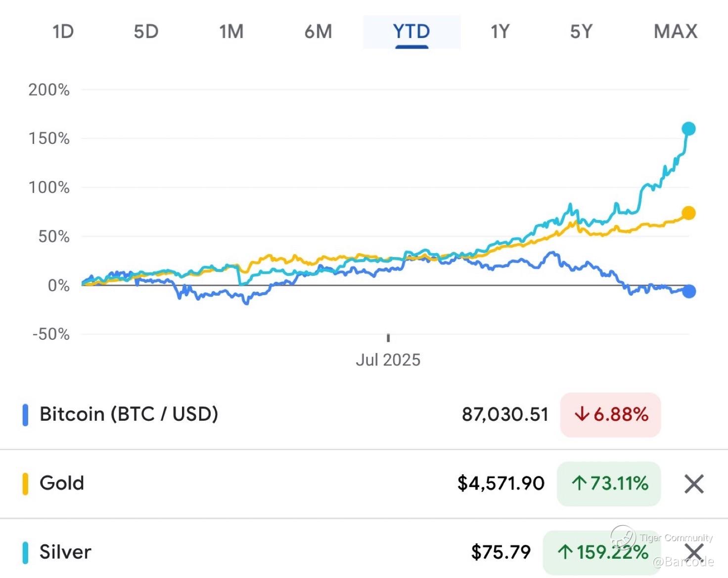Open the Bitcoin (BTC / USD) row

(x=129, y=414)
